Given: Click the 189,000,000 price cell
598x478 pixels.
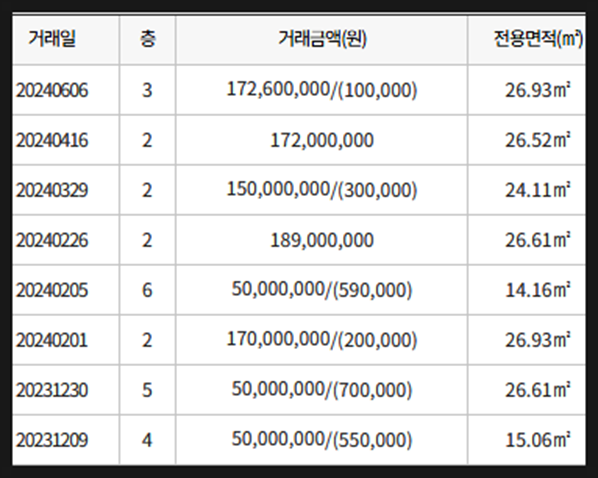Looking at the screenshot, I should click(322, 240).
